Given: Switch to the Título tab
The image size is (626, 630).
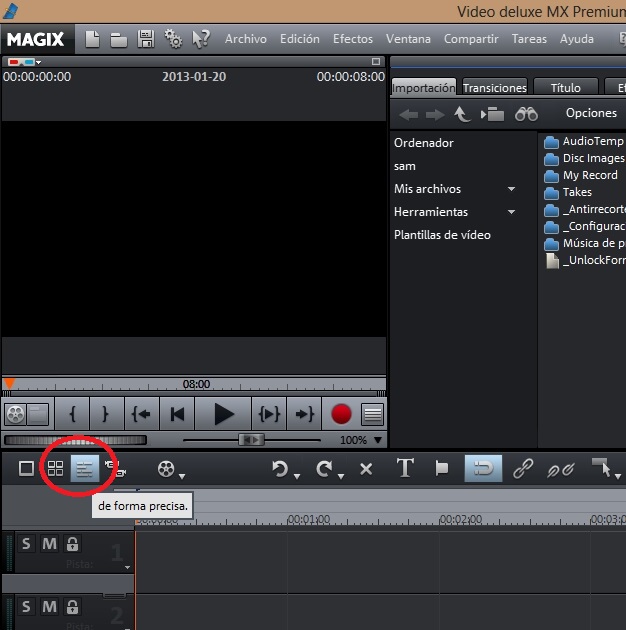Looking at the screenshot, I should 565,88.
